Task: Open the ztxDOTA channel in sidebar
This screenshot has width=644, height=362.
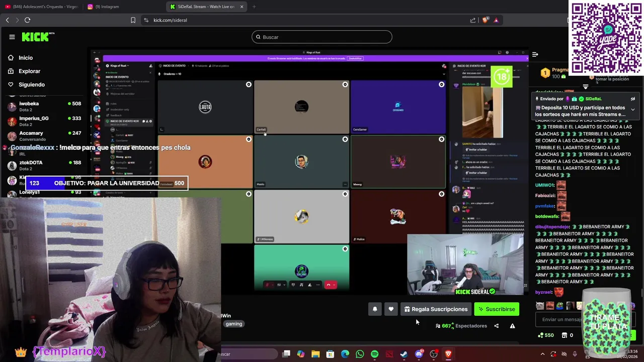Action: (x=44, y=165)
